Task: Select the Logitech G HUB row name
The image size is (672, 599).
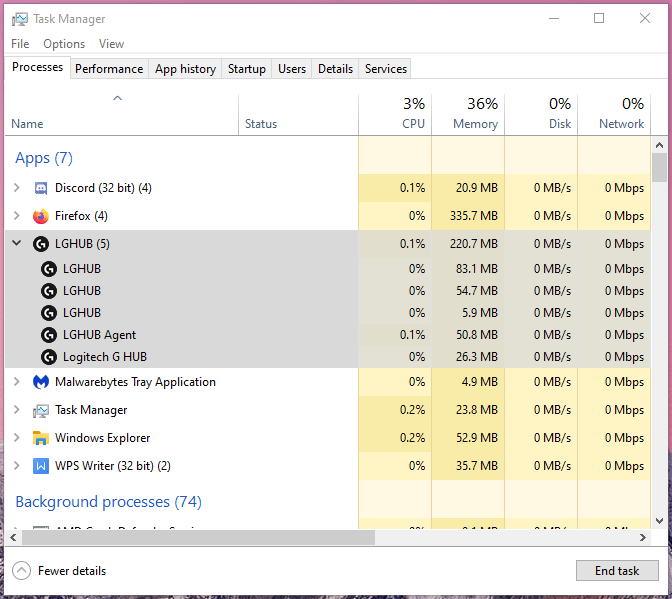Action: point(105,357)
